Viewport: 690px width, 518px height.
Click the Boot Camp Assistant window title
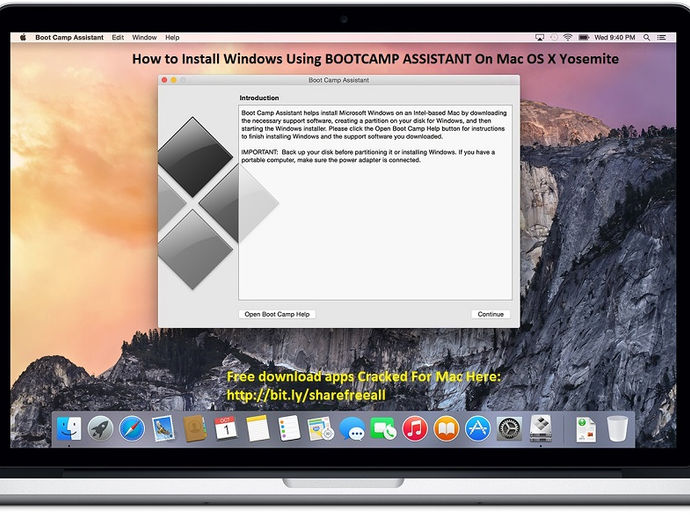click(339, 80)
